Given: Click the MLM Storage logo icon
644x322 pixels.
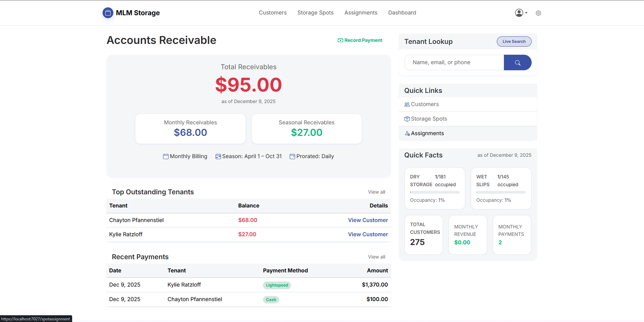Looking at the screenshot, I should tap(108, 13).
